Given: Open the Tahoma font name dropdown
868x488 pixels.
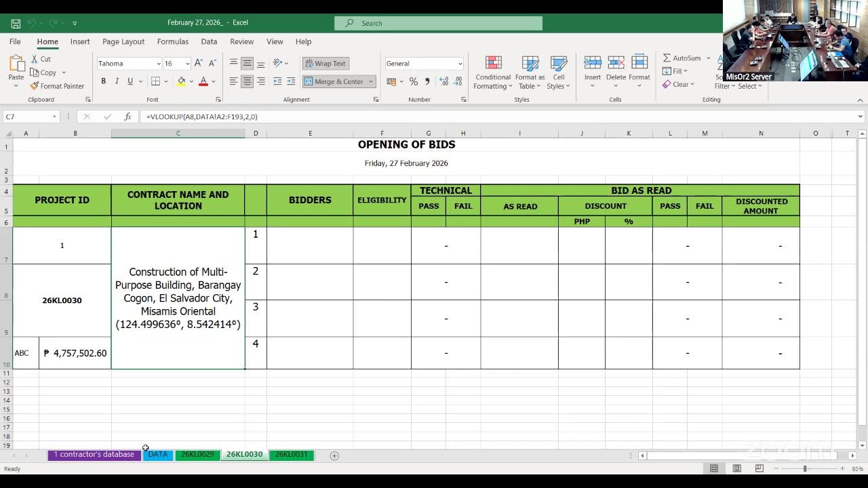Looking at the screenshot, I should (x=159, y=64).
